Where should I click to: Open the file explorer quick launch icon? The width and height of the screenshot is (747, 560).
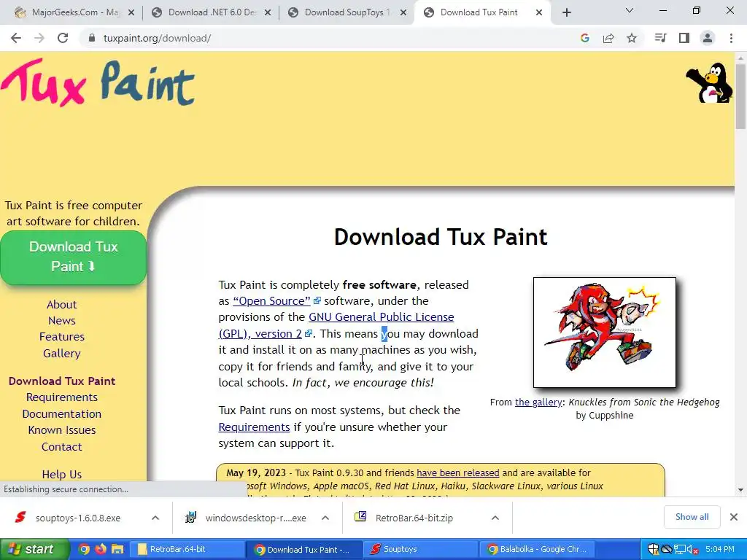(x=117, y=550)
